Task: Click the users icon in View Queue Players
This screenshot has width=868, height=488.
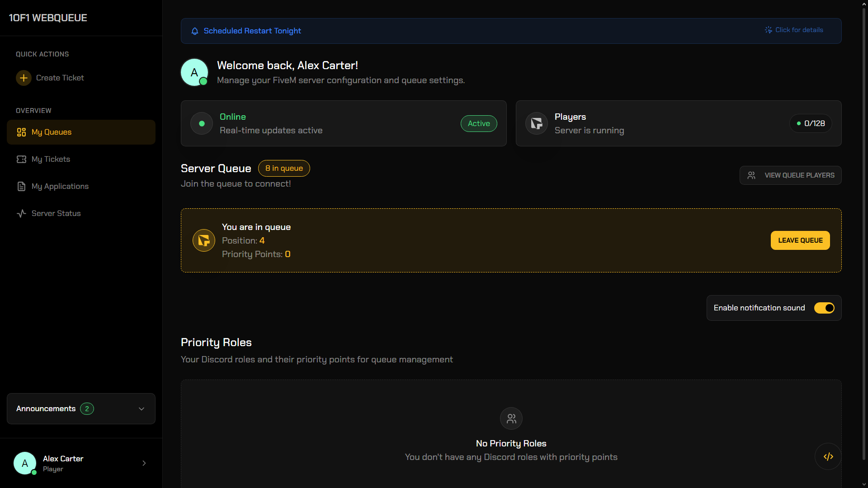Action: coord(751,175)
